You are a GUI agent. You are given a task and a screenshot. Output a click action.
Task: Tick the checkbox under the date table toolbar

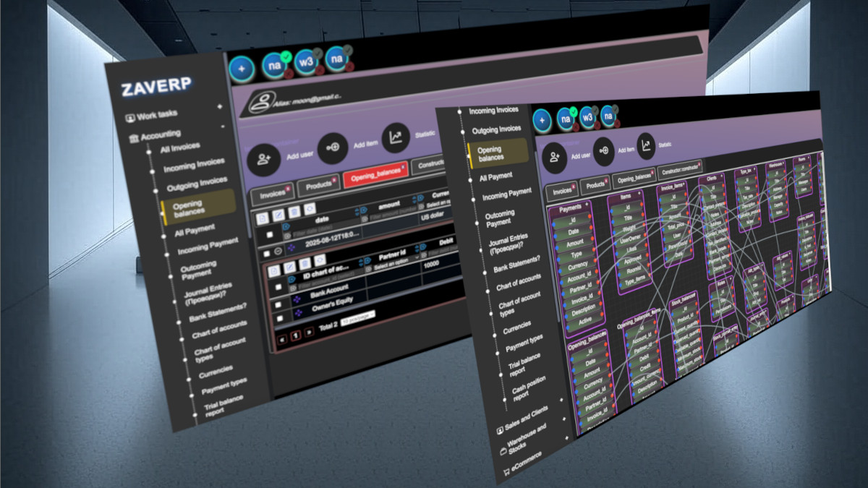coord(270,234)
